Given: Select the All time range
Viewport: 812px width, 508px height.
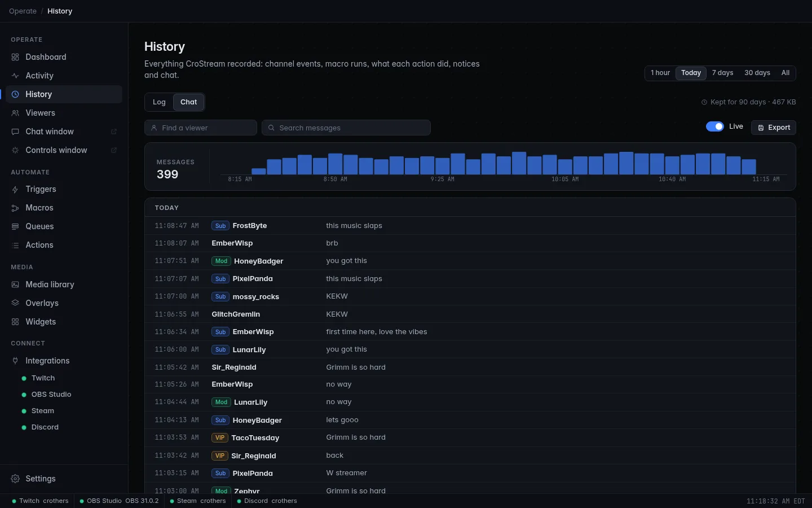Looking at the screenshot, I should tap(785, 73).
